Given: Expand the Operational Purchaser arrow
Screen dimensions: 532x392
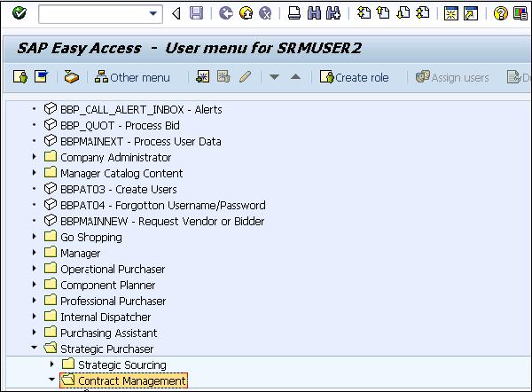Looking at the screenshot, I should click(x=34, y=269).
